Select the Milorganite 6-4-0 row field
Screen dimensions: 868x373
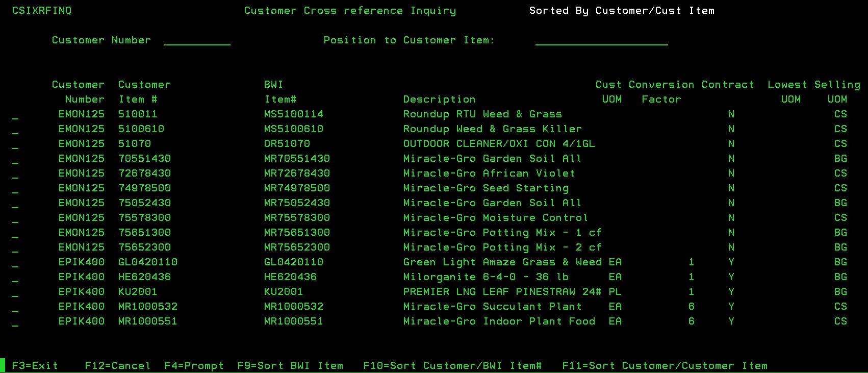(x=15, y=278)
